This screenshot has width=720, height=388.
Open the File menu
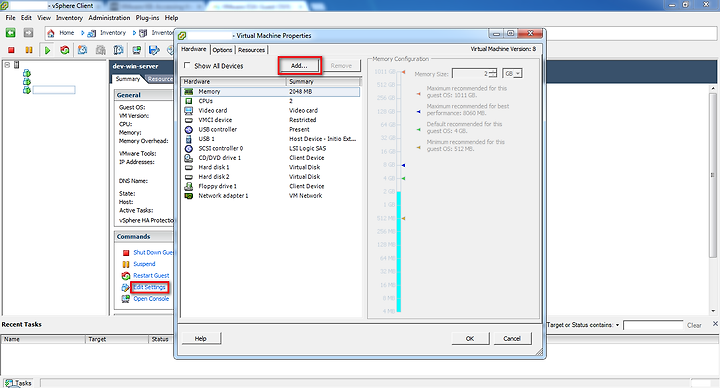10,18
